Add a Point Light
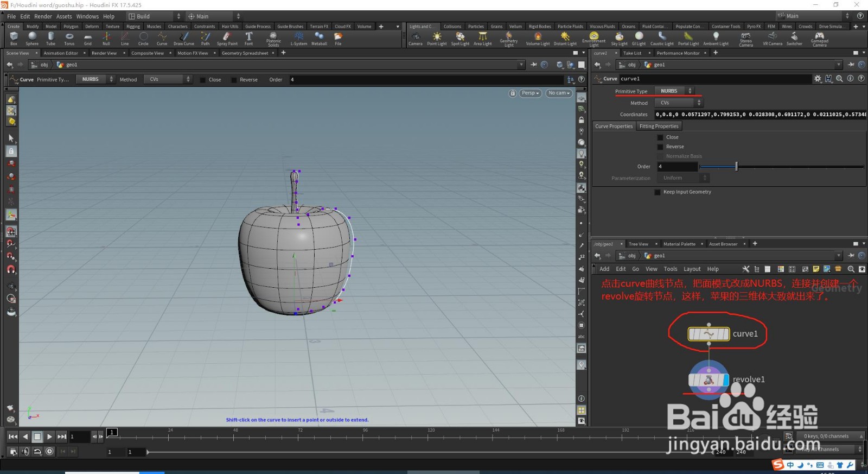This screenshot has width=868, height=474. click(437, 39)
